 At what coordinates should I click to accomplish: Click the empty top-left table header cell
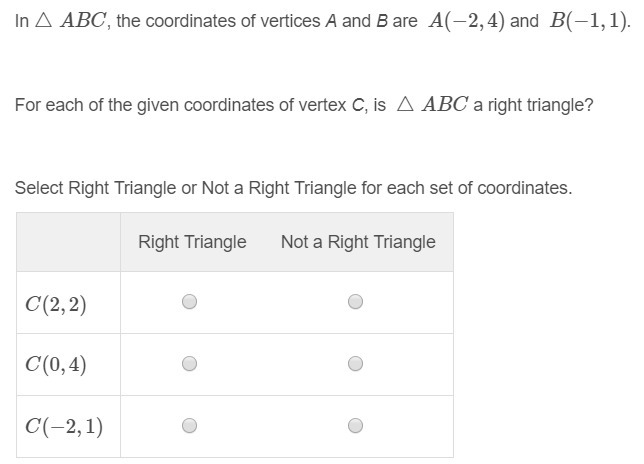click(x=68, y=242)
